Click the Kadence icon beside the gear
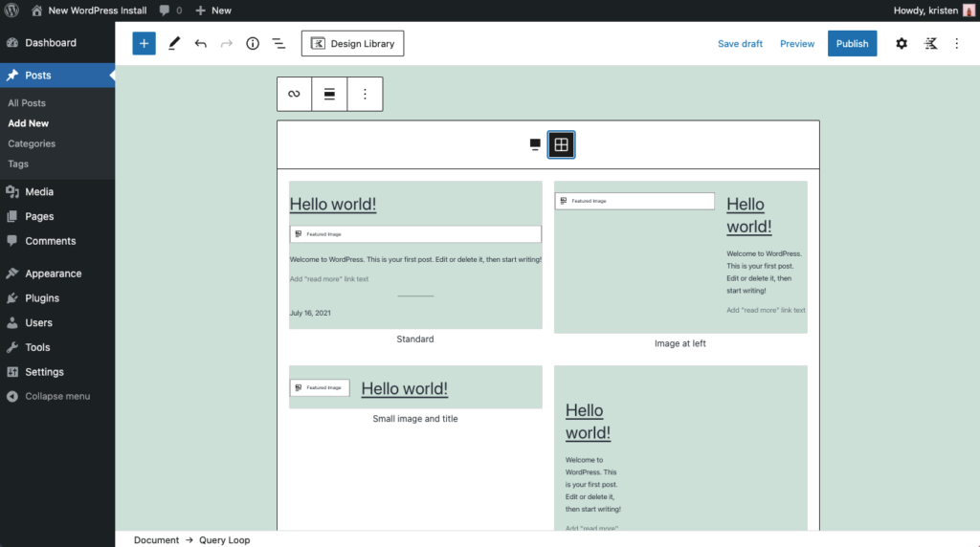This screenshot has height=547, width=980. point(929,43)
